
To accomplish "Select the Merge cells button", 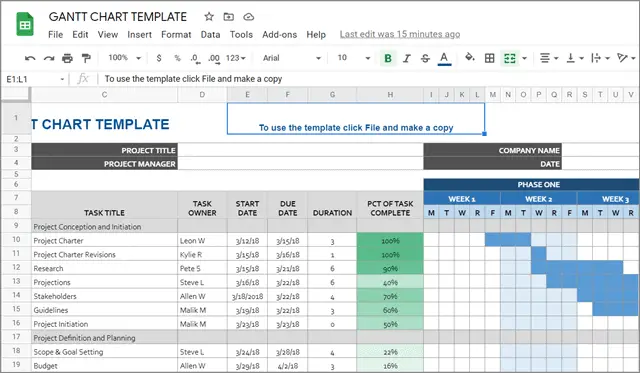I will click(510, 58).
